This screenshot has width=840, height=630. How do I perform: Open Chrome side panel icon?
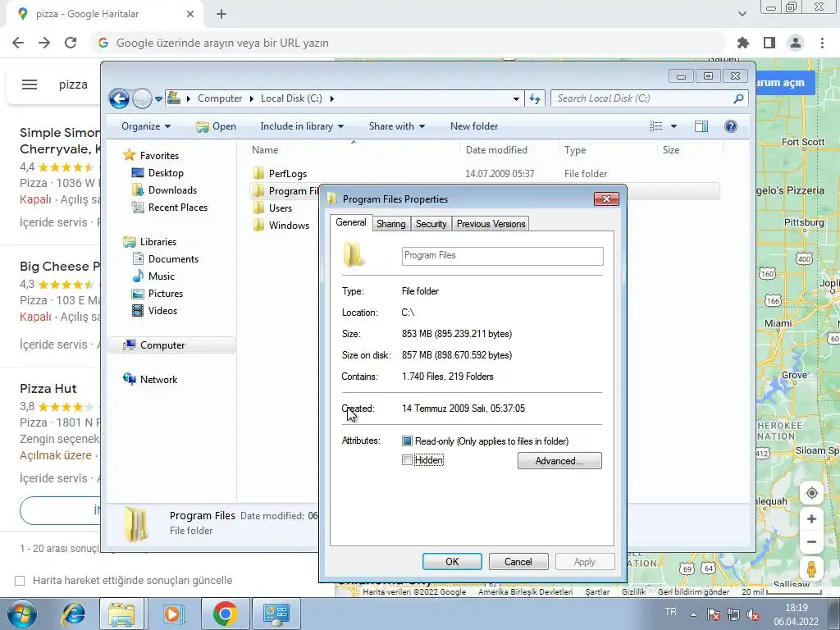click(x=769, y=43)
